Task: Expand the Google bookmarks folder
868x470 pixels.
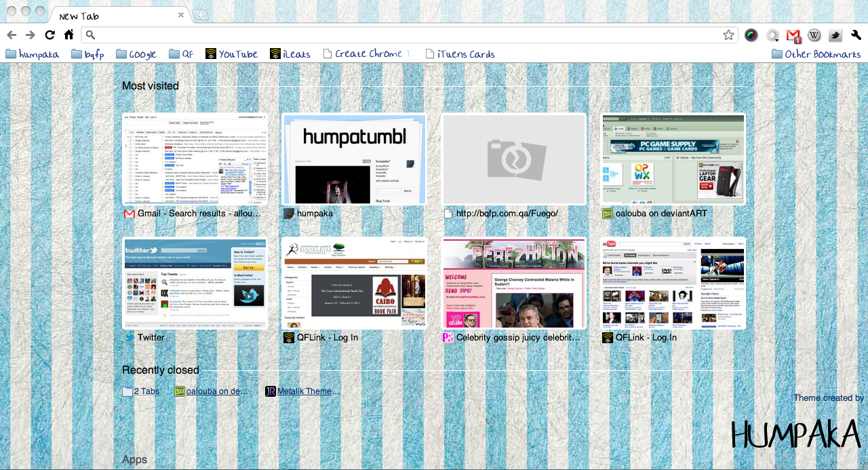Action: click(136, 54)
